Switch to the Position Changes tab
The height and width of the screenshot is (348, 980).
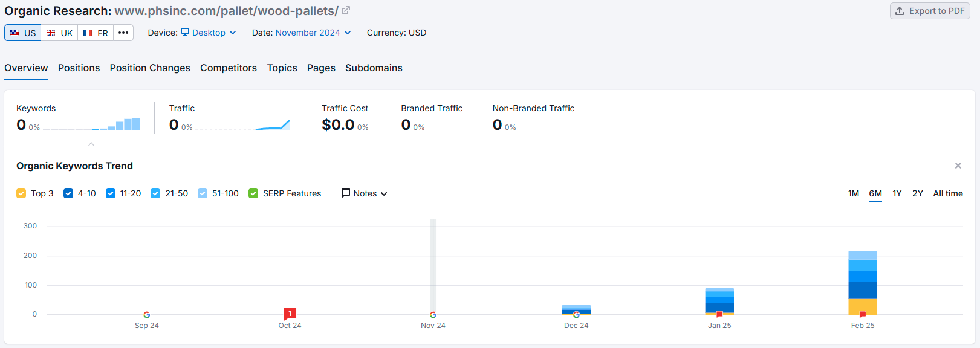pos(150,68)
